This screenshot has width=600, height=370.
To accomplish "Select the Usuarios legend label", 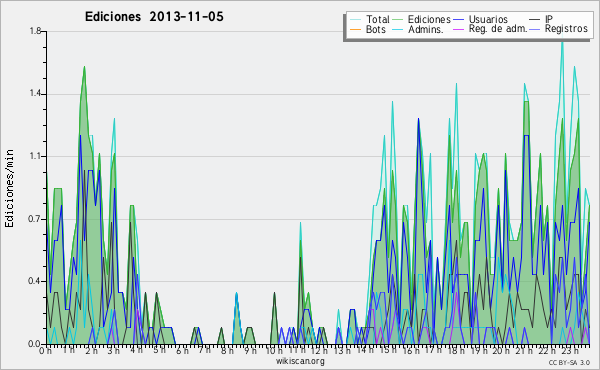I will coord(488,19).
